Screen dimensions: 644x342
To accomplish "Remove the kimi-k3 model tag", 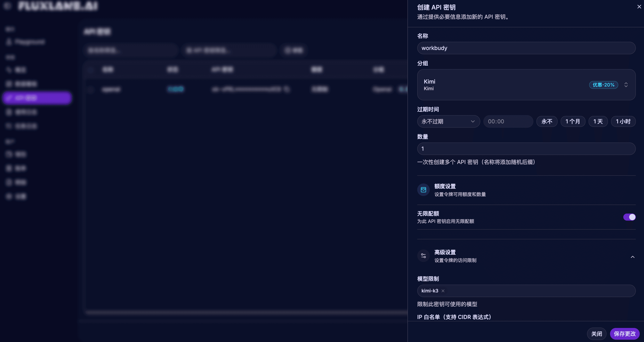I will (443, 291).
